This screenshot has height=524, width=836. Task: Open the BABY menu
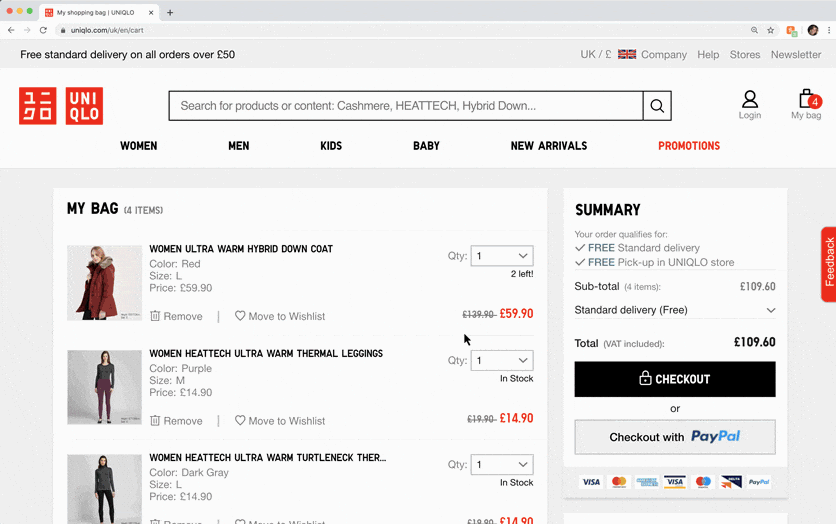427,146
